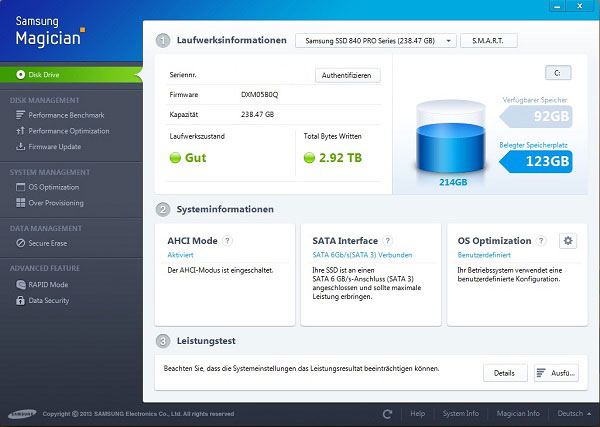Viewport: 600px width, 427px height.
Task: Close the Samsung Magician window
Action: 580,6
